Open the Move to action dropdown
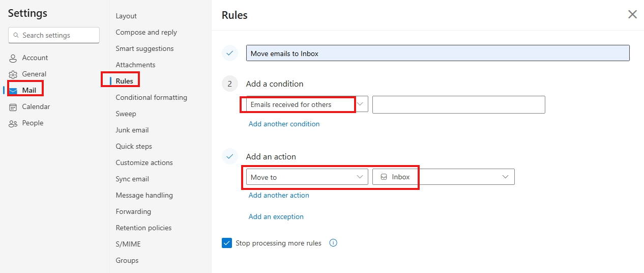Image resolution: width=644 pixels, height=273 pixels. 307,177
